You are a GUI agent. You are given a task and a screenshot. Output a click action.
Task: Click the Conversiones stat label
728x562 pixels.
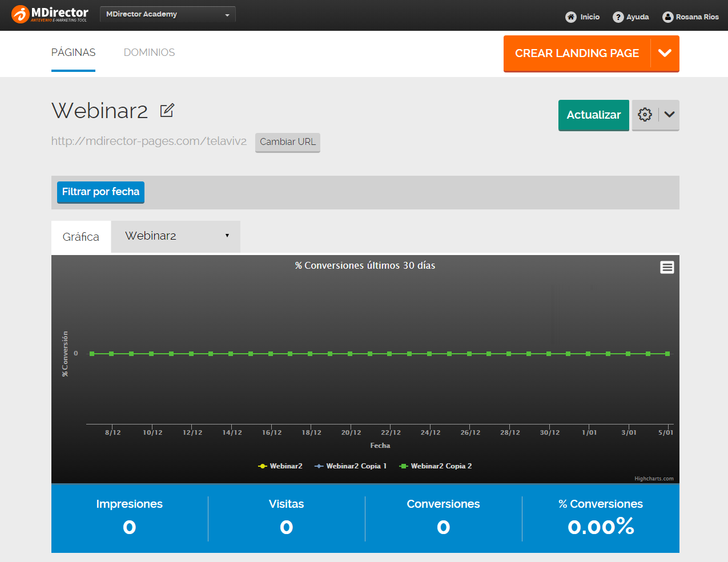pyautogui.click(x=444, y=504)
